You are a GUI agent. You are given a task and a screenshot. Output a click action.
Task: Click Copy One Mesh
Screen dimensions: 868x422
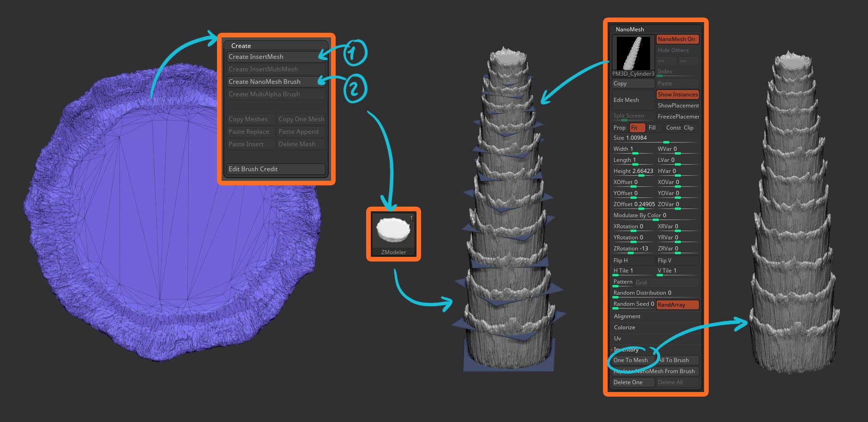pos(301,119)
